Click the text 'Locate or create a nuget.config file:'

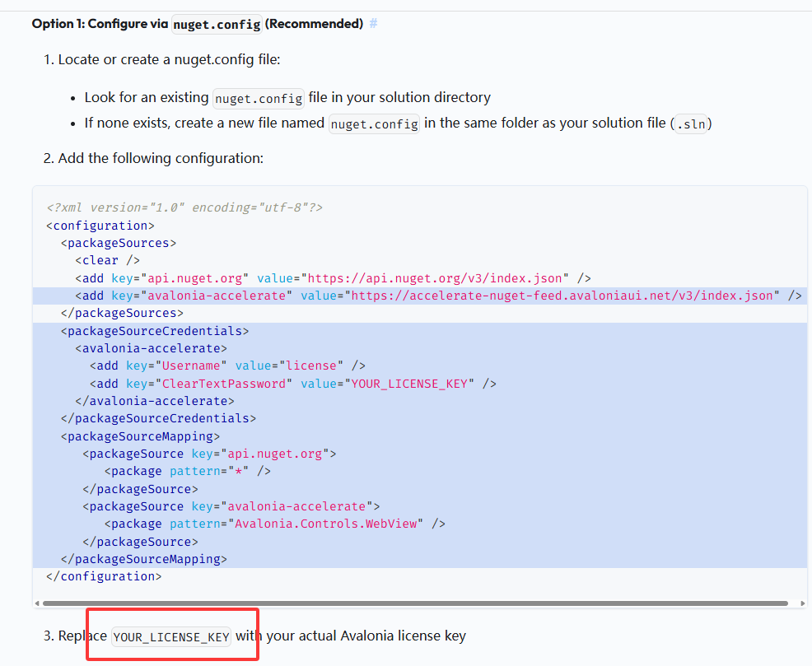coord(170,59)
